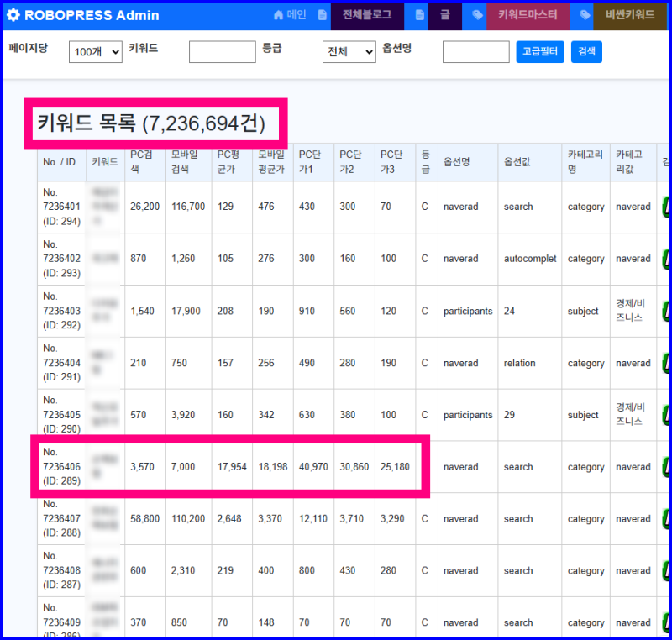Focus the 옵션명 input field
This screenshot has width=672, height=640.
[476, 52]
